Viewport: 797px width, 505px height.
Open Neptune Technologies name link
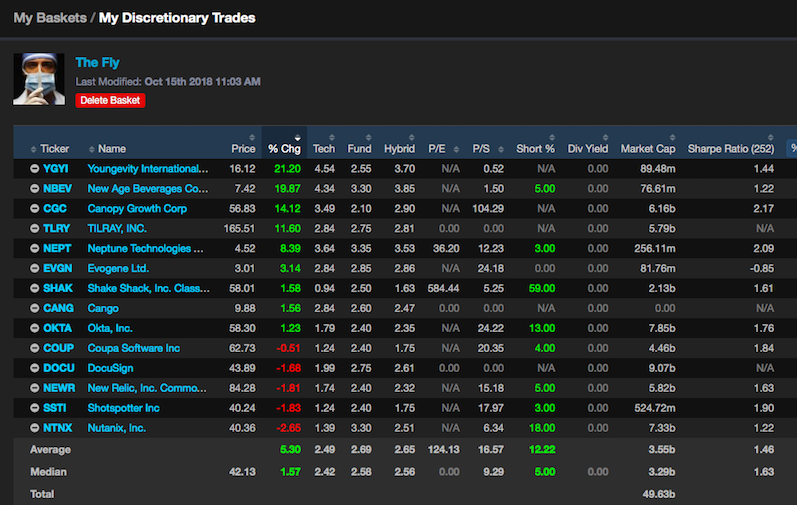[x=145, y=248]
